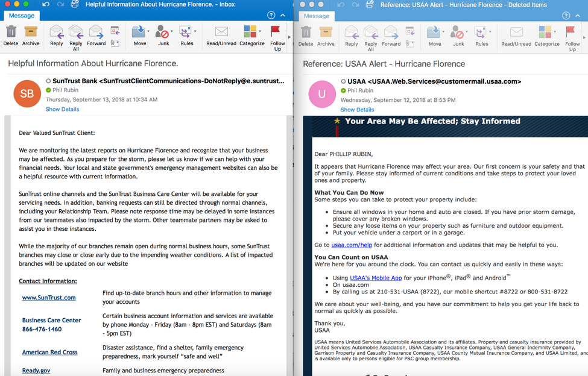Open the usaa.com/help link

pos(352,245)
